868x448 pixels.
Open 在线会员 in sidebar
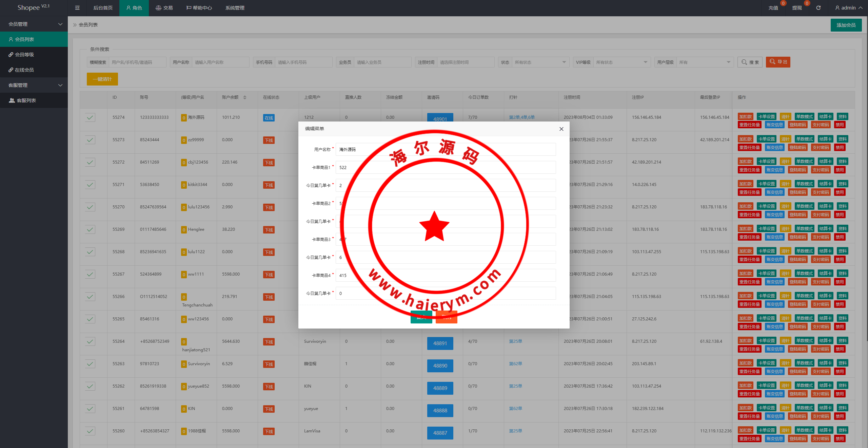pos(24,70)
